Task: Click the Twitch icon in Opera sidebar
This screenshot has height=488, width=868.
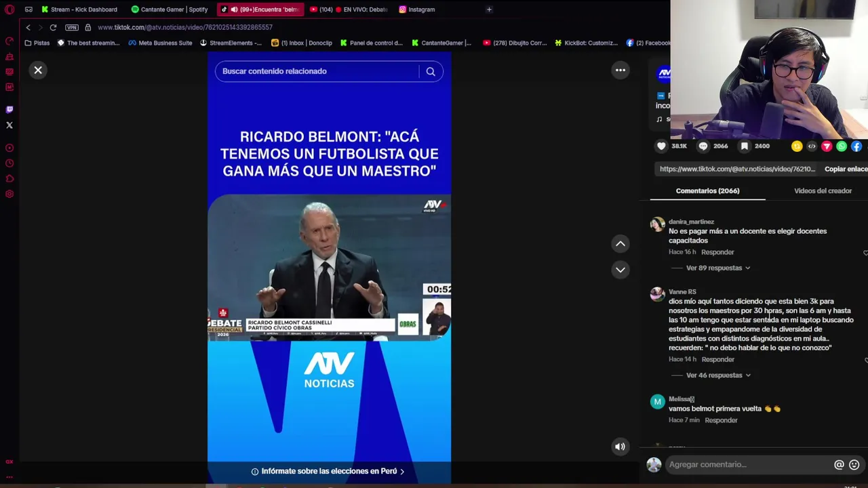Action: coord(9,109)
